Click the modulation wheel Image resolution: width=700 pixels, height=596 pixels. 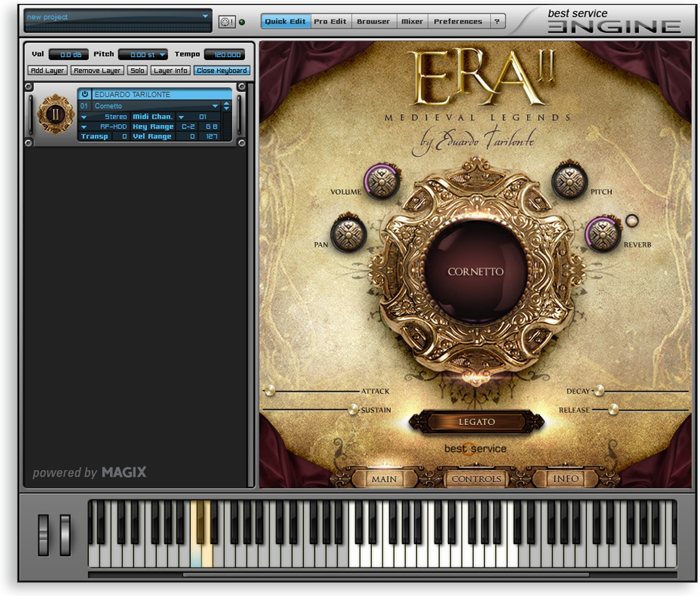click(x=65, y=535)
